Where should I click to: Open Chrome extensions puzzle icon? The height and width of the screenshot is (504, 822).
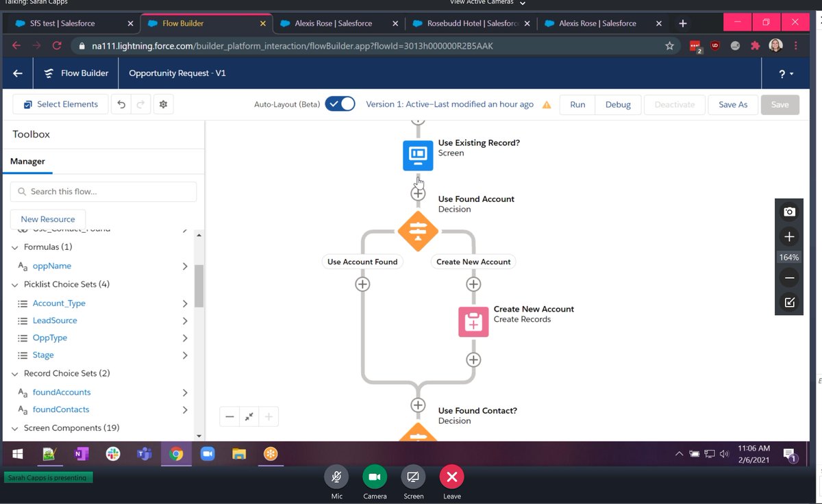[x=756, y=46]
